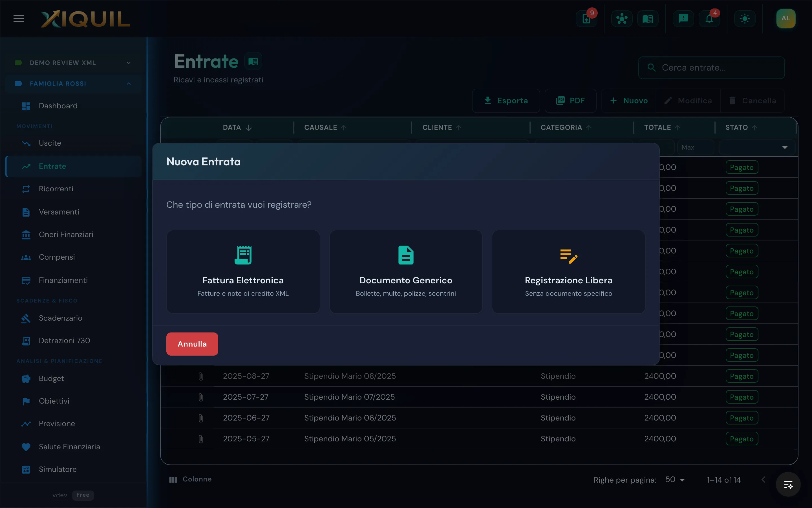Screen dimensions: 812x508
Task: Click the Nuovo button
Action: point(628,100)
